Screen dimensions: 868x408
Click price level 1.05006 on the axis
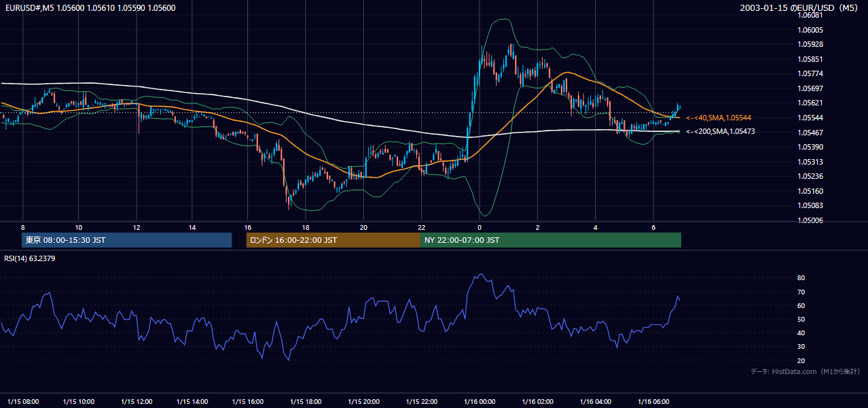811,220
